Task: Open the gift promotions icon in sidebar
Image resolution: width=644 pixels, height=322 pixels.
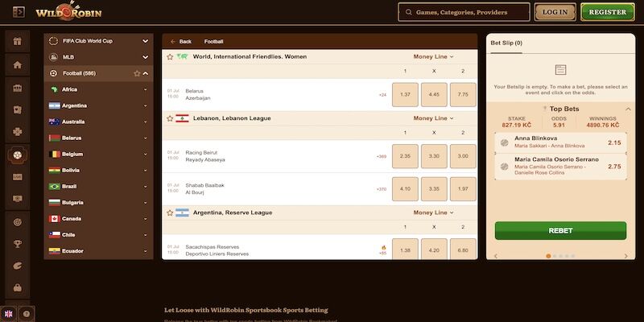Action: click(x=17, y=41)
